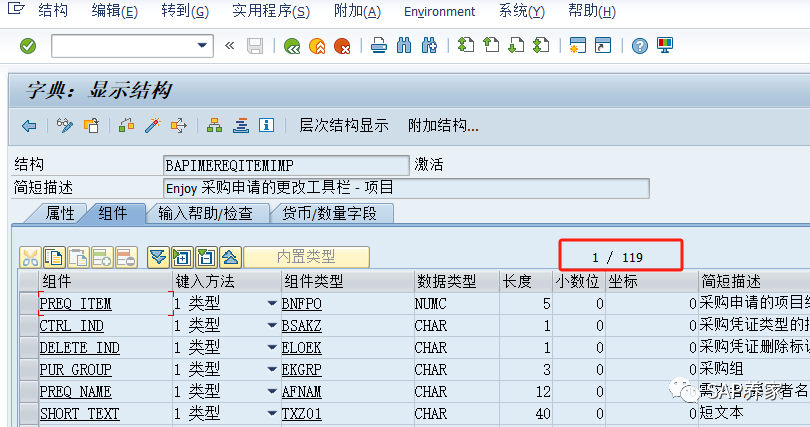Click the Display navigation window icon
Viewport: 810px width, 427px height.
coord(241,125)
